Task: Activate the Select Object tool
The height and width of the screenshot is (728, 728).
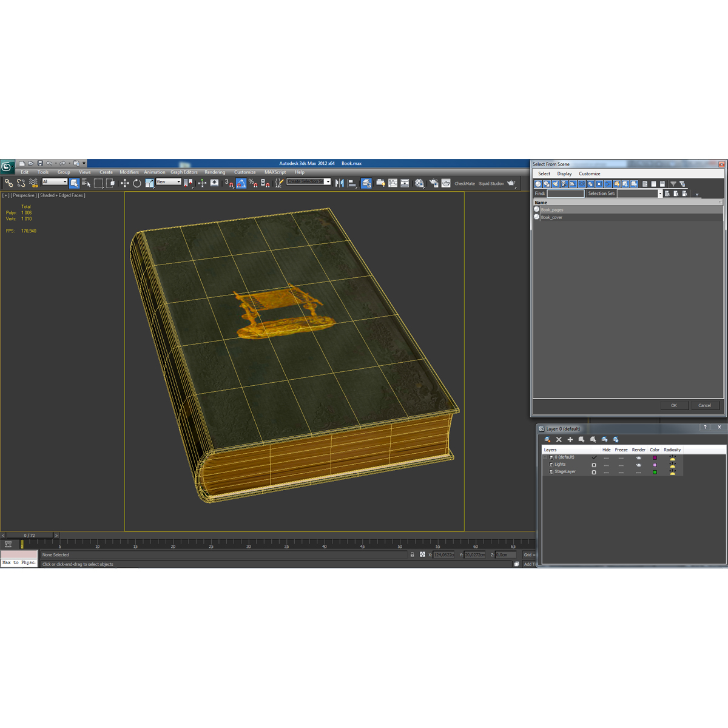Action: 74,183
